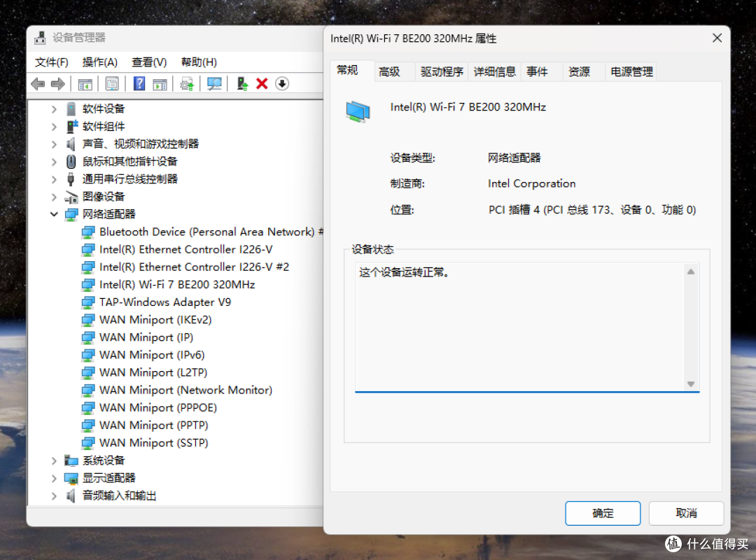Click the mouse icon of 鼠标和其他指针设备
The width and height of the screenshot is (756, 560).
coord(71,162)
